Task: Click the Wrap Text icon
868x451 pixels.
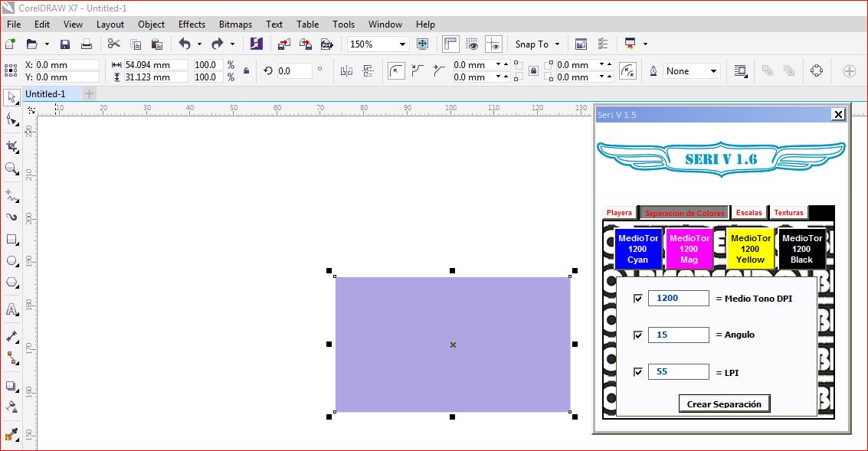Action: (x=741, y=71)
